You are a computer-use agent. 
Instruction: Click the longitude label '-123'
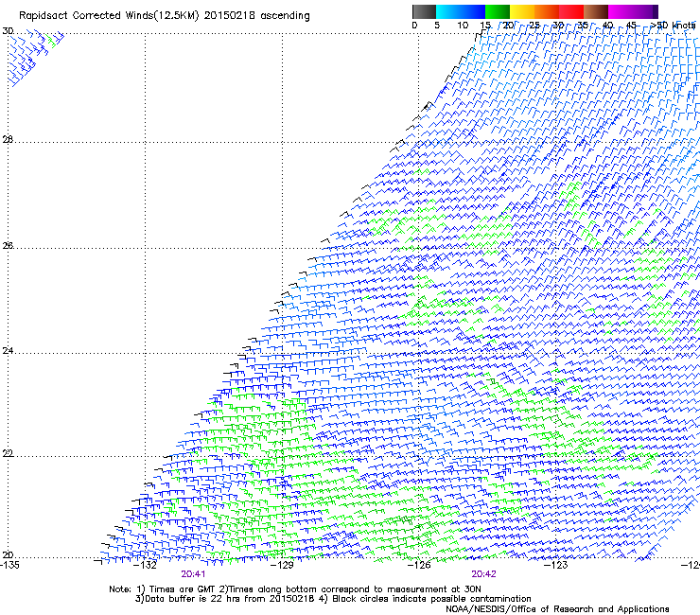tap(556, 565)
